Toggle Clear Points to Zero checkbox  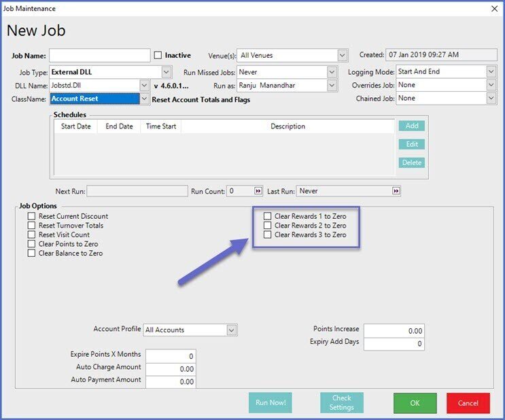[x=31, y=244]
